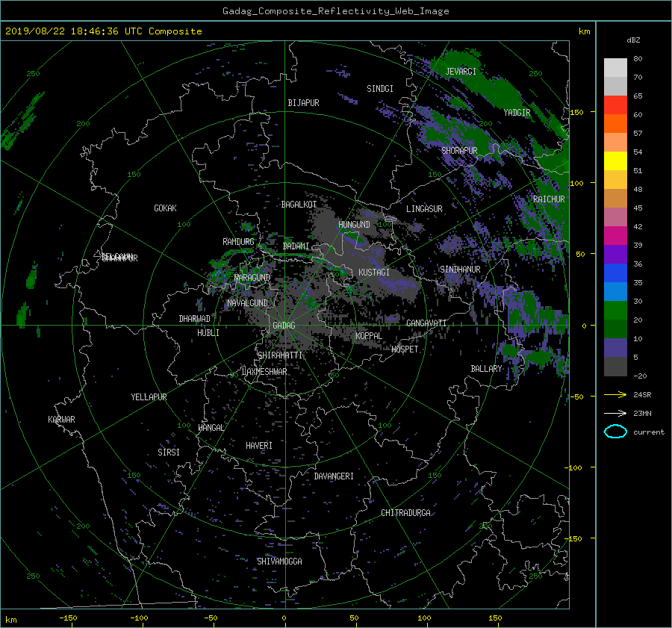Screen dimensions: 672x628
Task: Click the BALLARY label
Action: tap(486, 369)
